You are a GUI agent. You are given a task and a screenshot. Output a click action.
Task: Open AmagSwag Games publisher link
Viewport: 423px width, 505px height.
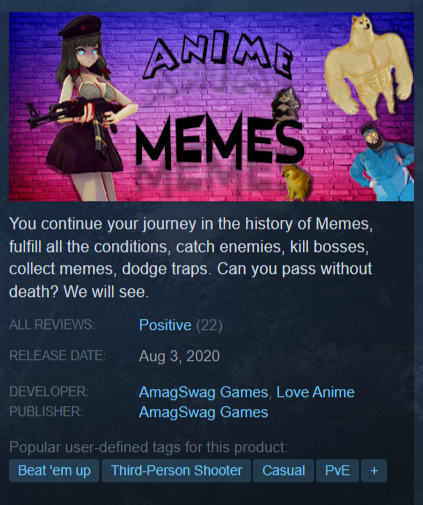click(203, 412)
